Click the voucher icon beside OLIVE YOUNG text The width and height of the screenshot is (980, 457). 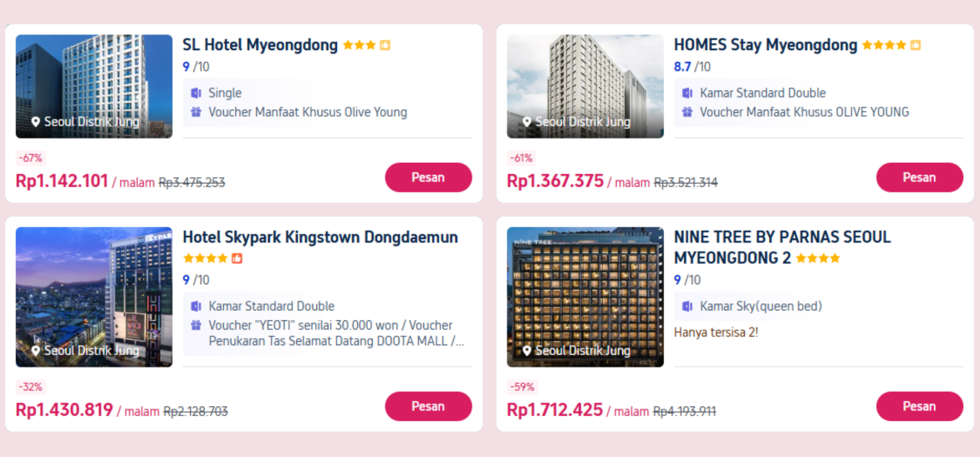[687, 112]
